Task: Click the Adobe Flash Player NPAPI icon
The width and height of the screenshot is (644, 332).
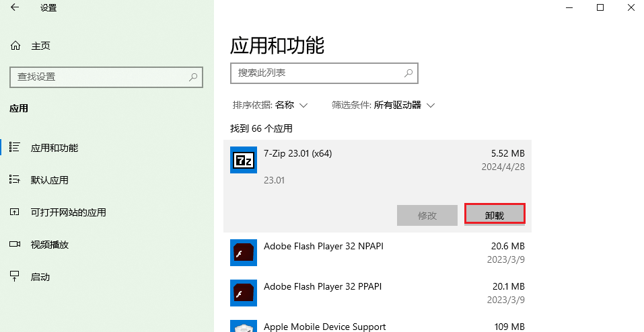Action: pos(244,253)
